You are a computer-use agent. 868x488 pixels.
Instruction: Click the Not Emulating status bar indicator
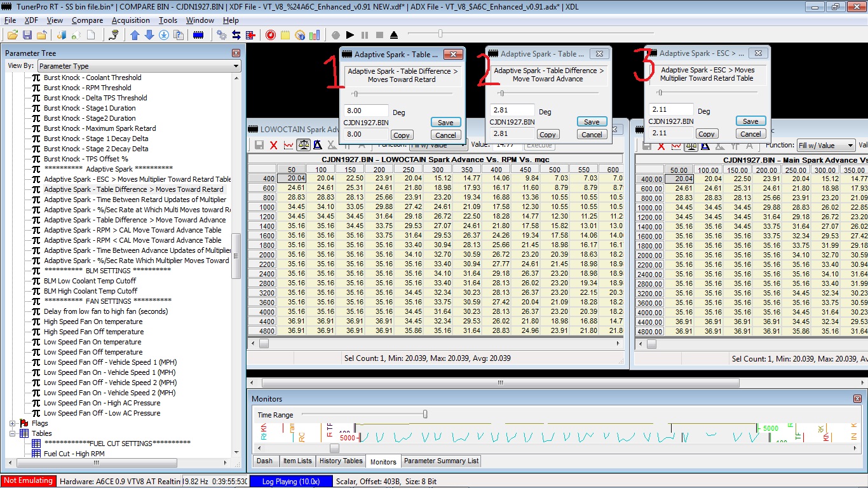click(28, 481)
